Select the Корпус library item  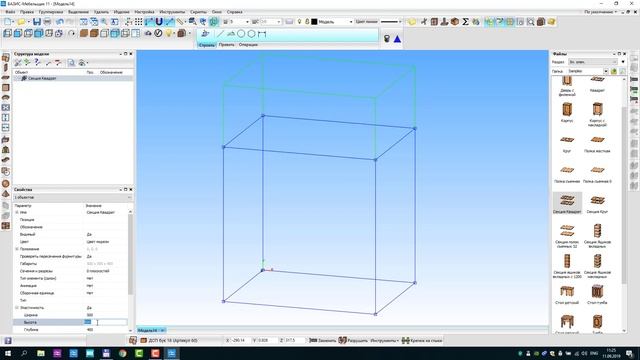[x=567, y=112]
